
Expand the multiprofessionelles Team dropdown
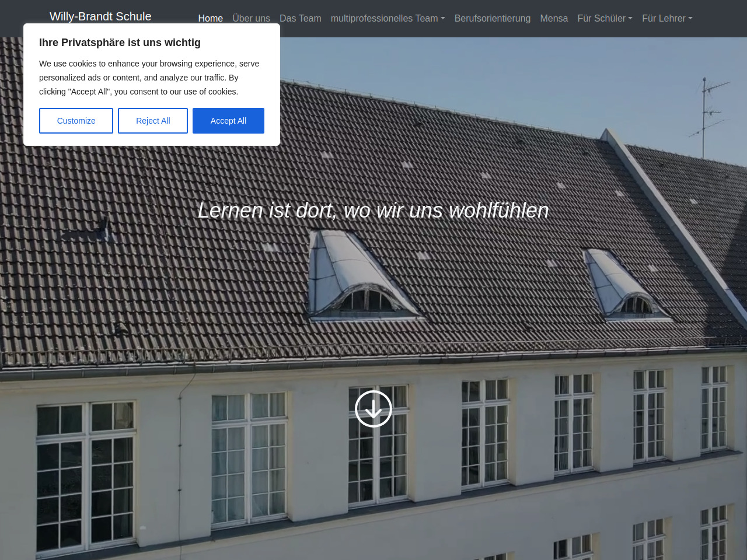pos(388,19)
